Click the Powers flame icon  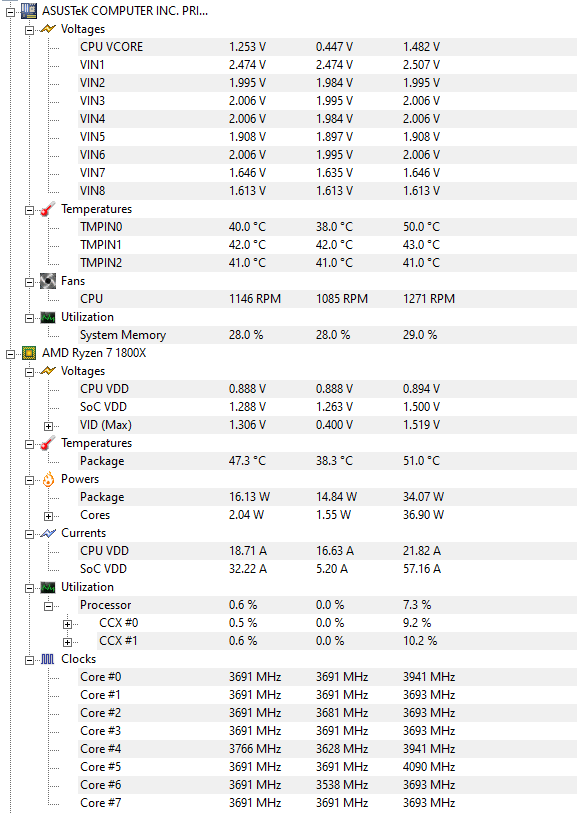point(48,479)
